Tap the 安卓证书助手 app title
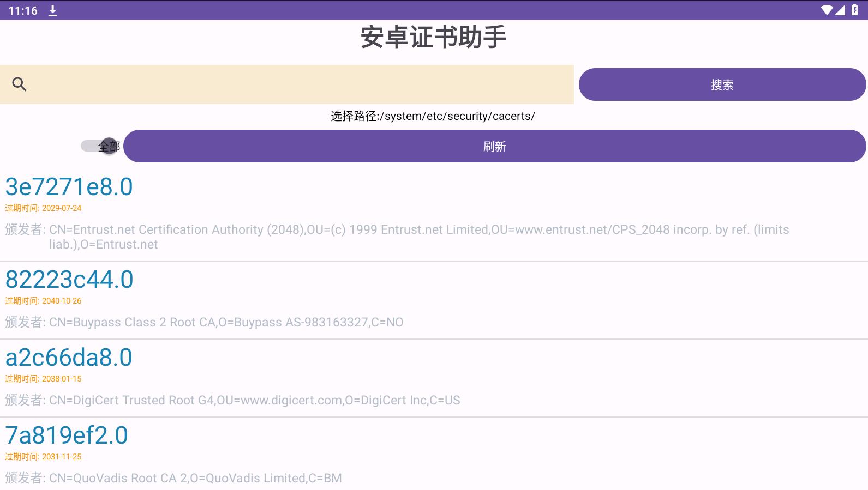The image size is (868, 490). 434,38
